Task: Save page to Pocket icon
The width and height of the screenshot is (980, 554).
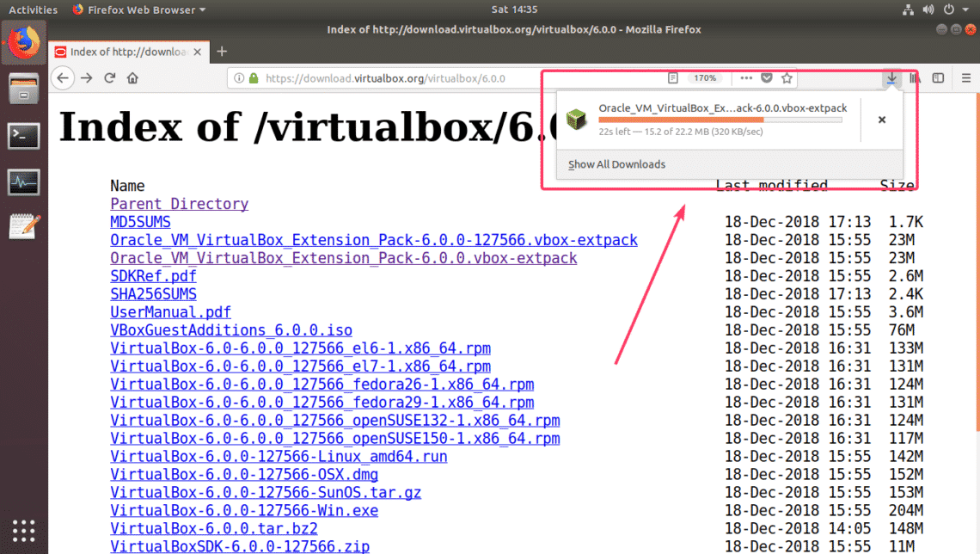Action: click(x=767, y=78)
